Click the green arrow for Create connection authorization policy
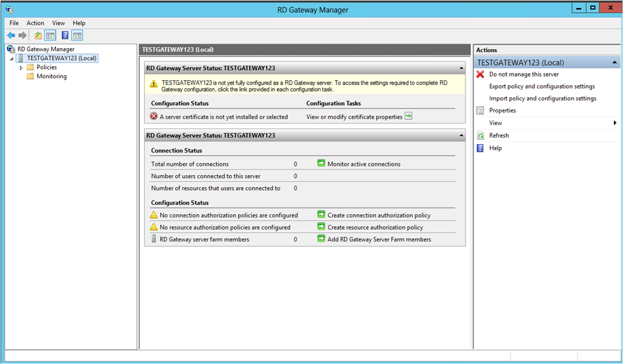This screenshot has width=623, height=364. click(321, 215)
